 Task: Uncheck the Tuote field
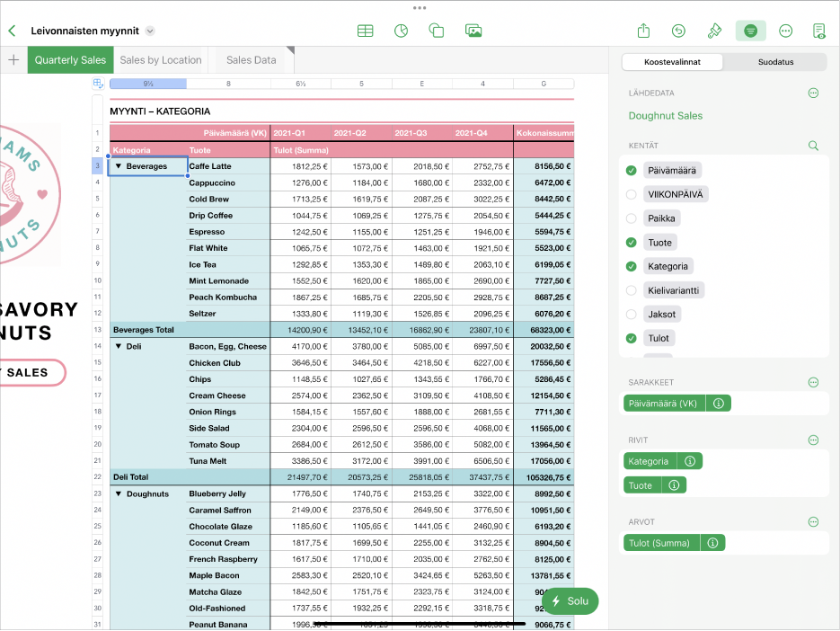(631, 243)
